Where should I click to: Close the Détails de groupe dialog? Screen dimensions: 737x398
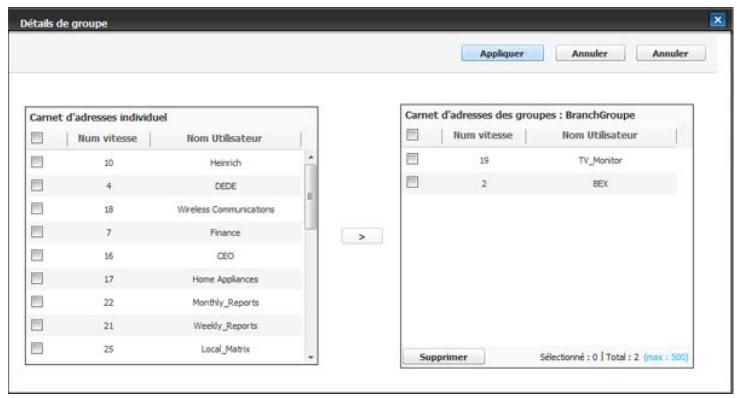tap(717, 20)
